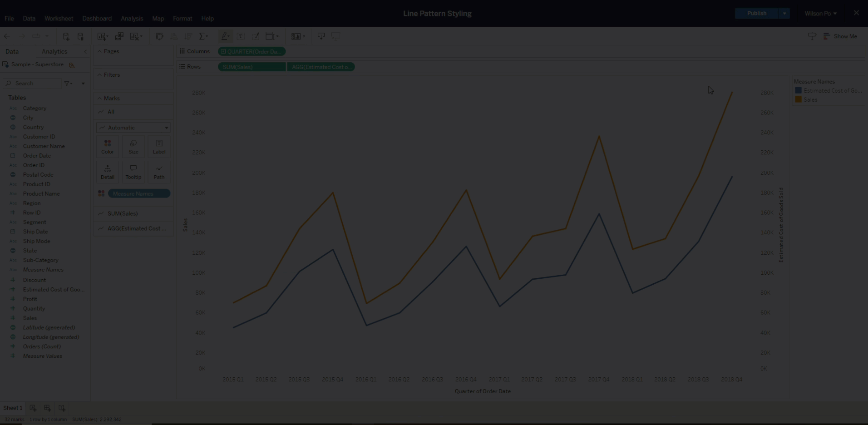Collapse the Data pane with the arrow
868x425 pixels.
point(85,52)
